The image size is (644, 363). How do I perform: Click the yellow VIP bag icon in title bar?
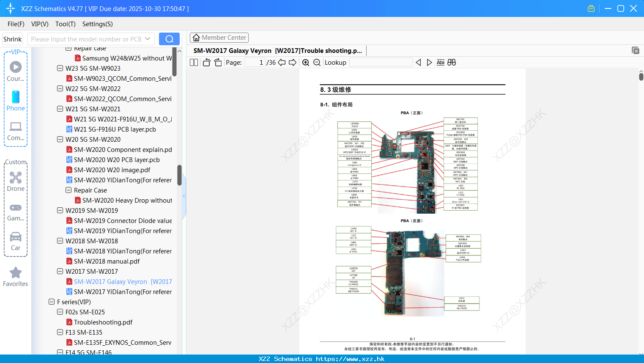coord(591,8)
